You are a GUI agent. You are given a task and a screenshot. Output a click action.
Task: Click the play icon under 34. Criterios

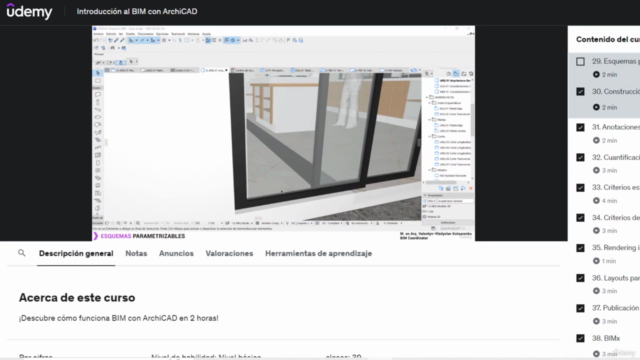point(596,230)
